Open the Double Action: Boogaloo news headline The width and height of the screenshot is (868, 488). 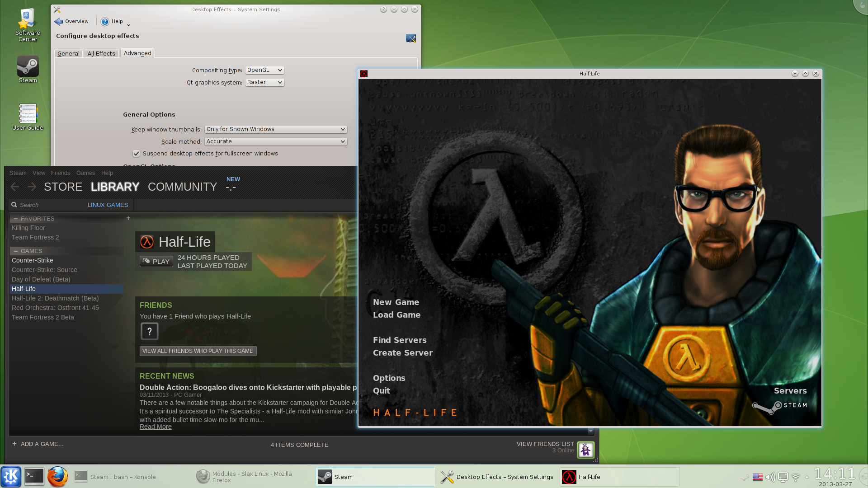(x=248, y=387)
